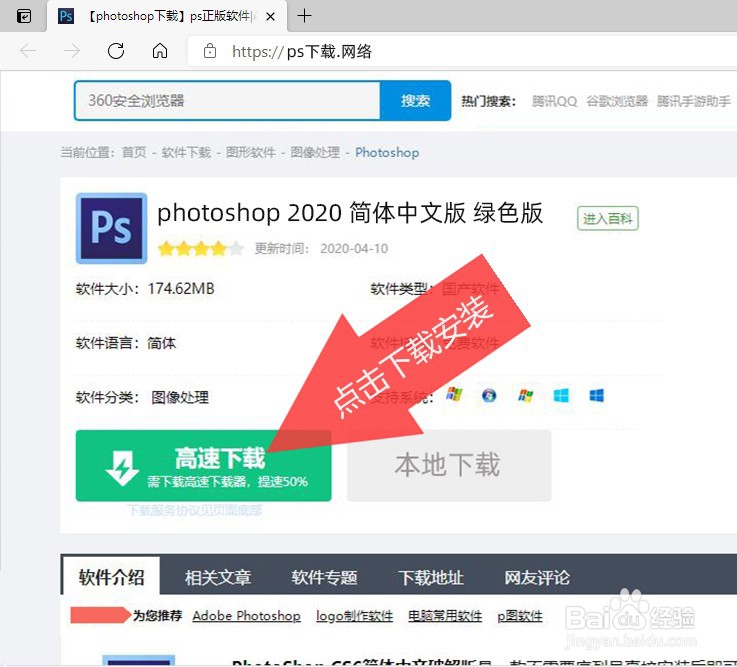737x667 pixels.
Task: Switch to 软件专题 tab
Action: point(324,578)
